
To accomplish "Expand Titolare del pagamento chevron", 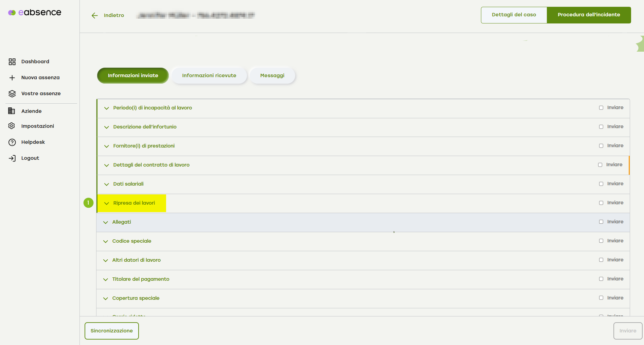I will (x=106, y=279).
